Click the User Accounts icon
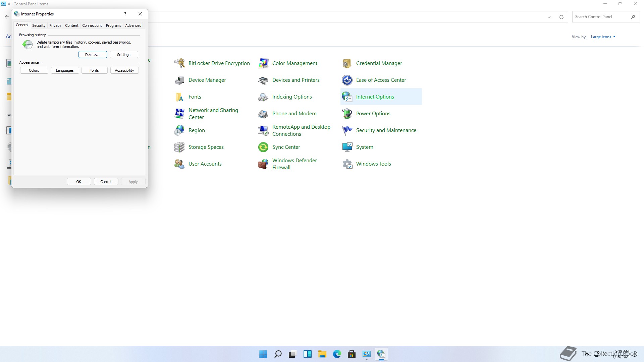644x362 pixels. point(179,164)
